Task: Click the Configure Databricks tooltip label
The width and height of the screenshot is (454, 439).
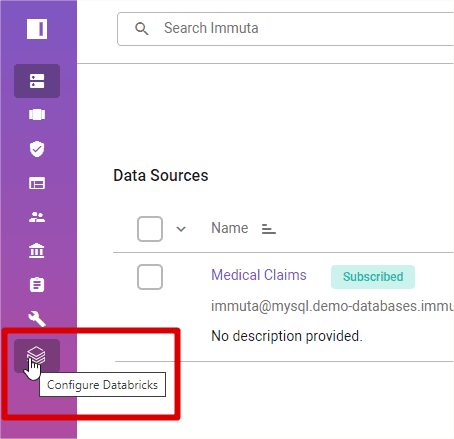Action: pos(102,385)
